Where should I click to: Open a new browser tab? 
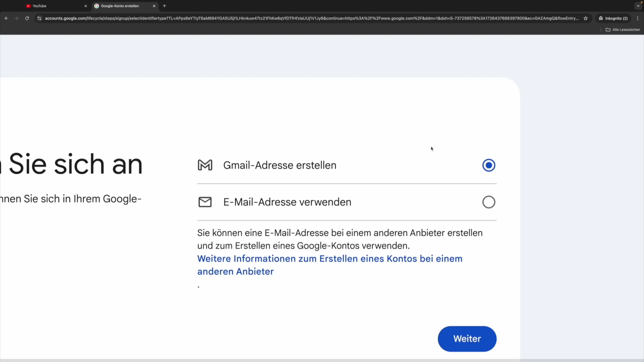click(x=164, y=6)
